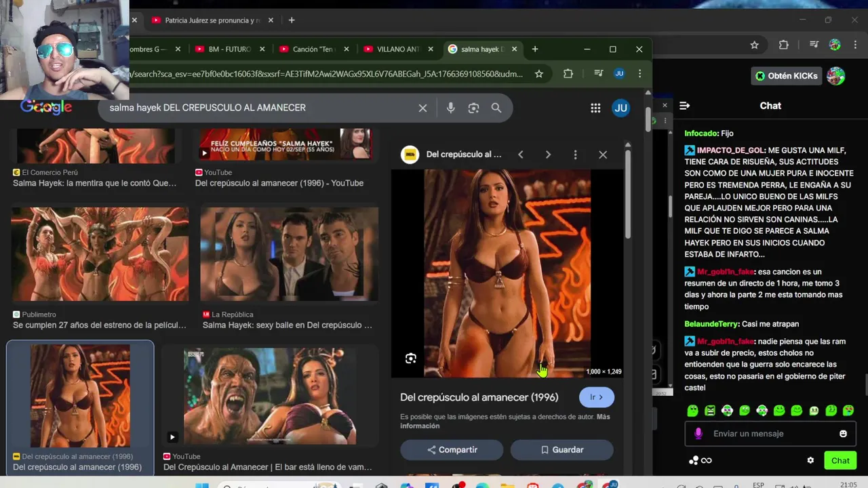Close the VILLANO ANT tab
The width and height of the screenshot is (868, 488).
(x=431, y=49)
